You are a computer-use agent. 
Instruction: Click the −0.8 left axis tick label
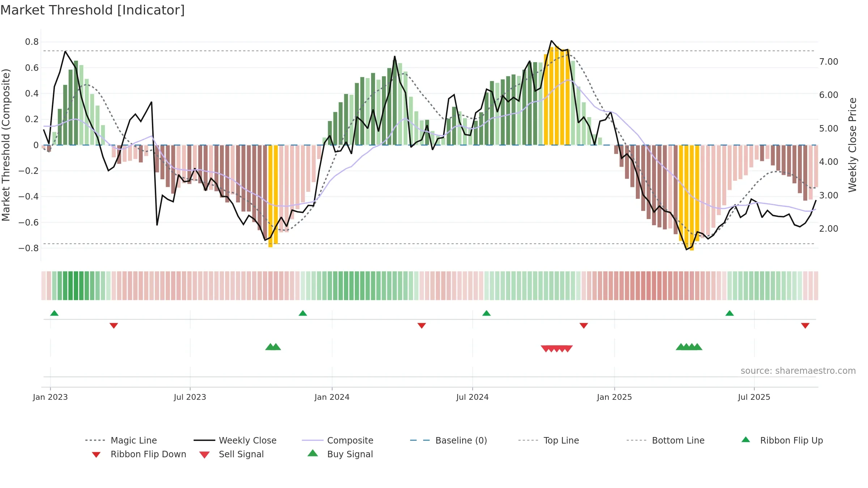point(29,248)
